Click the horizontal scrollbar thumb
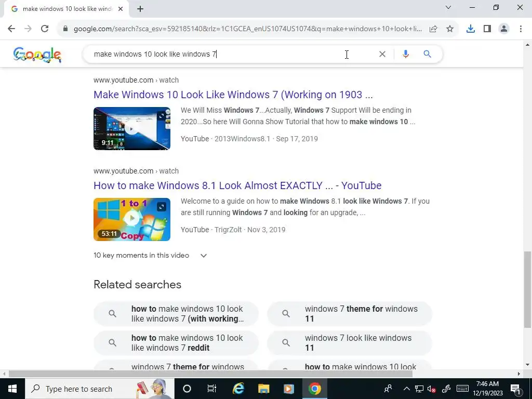 [x=210, y=374]
